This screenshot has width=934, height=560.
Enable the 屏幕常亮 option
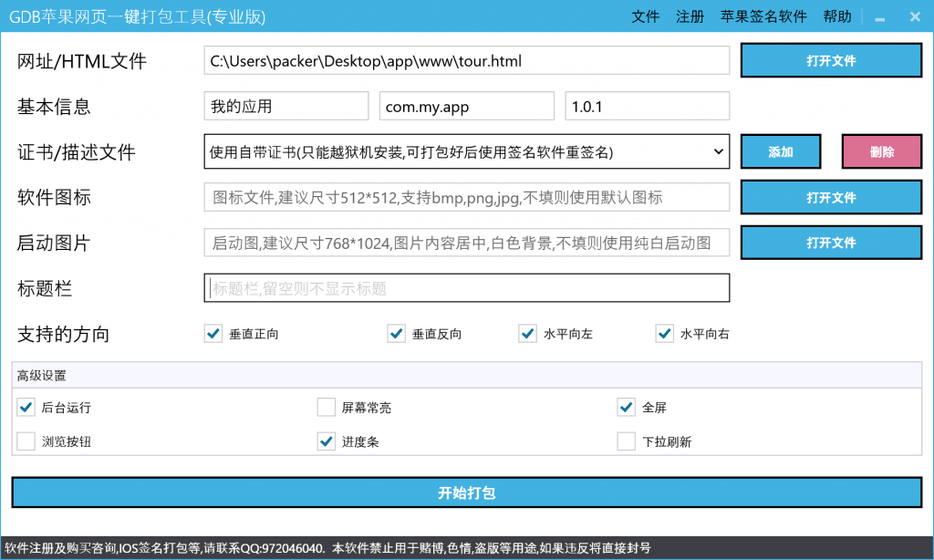pyautogui.click(x=327, y=407)
